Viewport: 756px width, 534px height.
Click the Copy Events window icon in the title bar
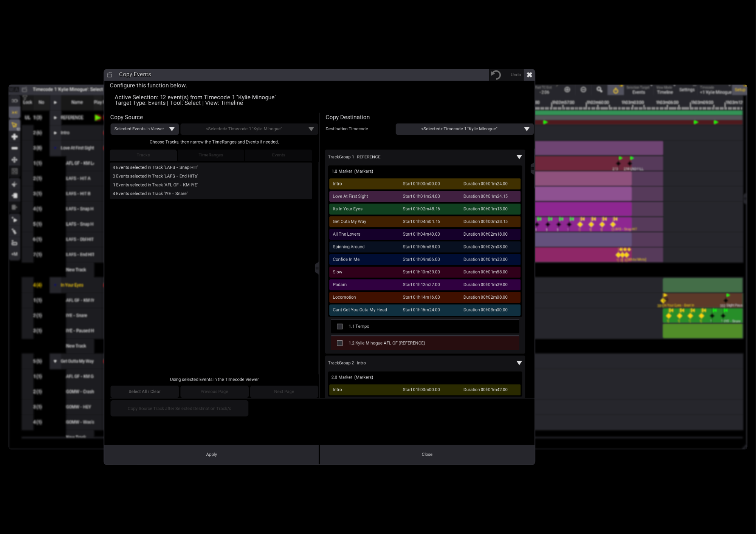(x=110, y=75)
